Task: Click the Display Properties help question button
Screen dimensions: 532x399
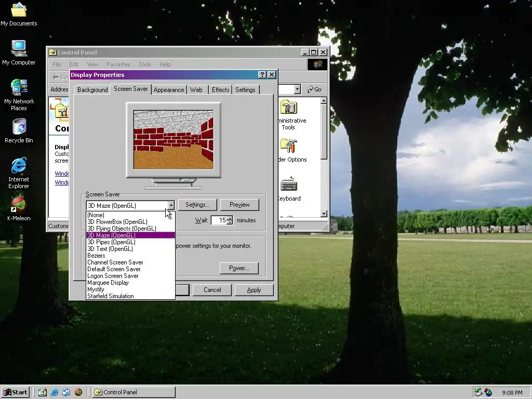Action: pyautogui.click(x=262, y=75)
